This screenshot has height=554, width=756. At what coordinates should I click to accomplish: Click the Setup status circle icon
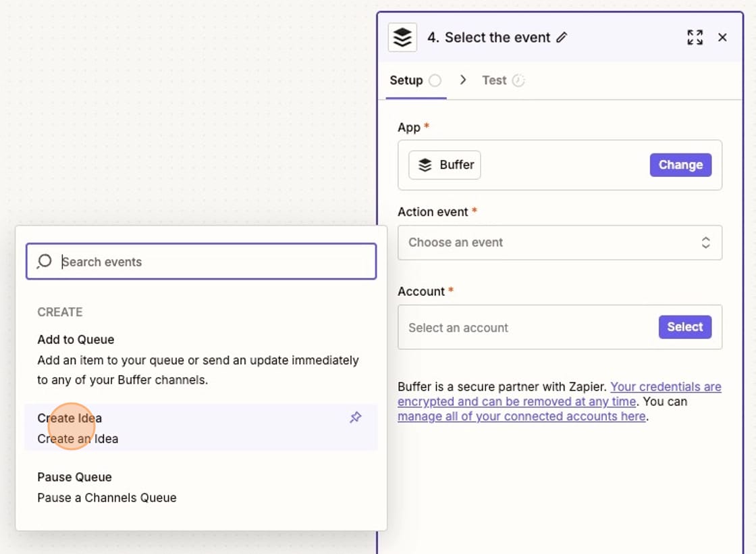click(435, 80)
